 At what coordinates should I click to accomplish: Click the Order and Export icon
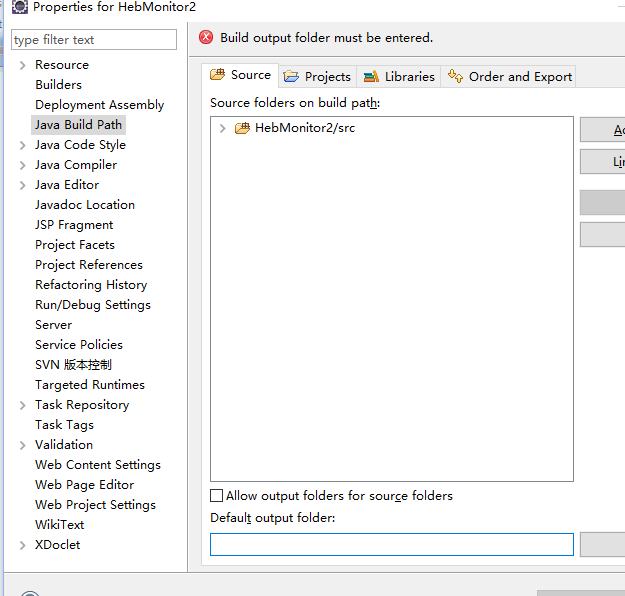tap(455, 75)
